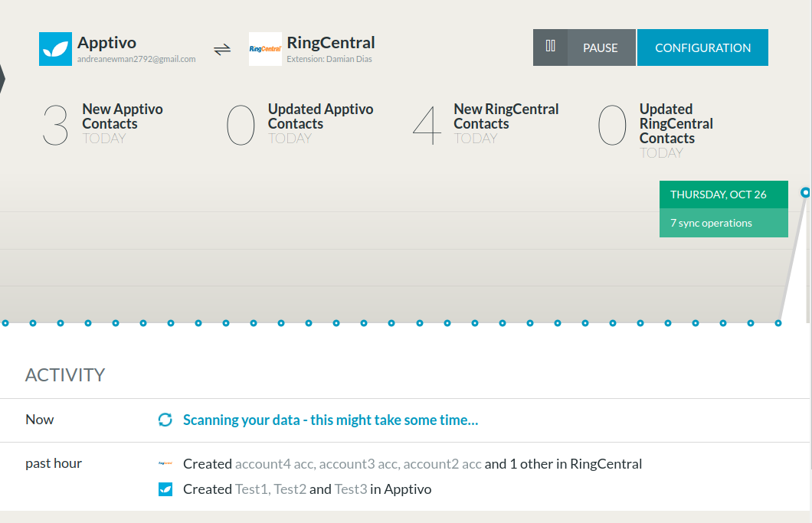812x523 pixels.
Task: Open the account3 acc contact link
Action: coord(359,464)
